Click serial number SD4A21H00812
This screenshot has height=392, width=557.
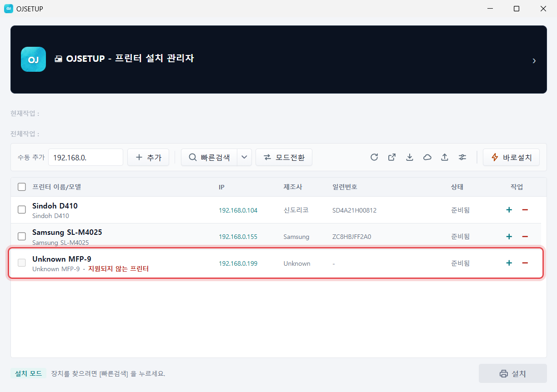click(x=354, y=210)
